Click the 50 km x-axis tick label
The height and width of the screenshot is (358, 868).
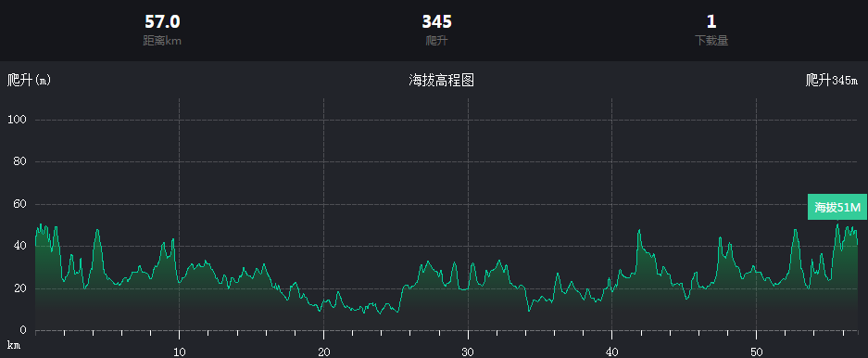(x=756, y=352)
